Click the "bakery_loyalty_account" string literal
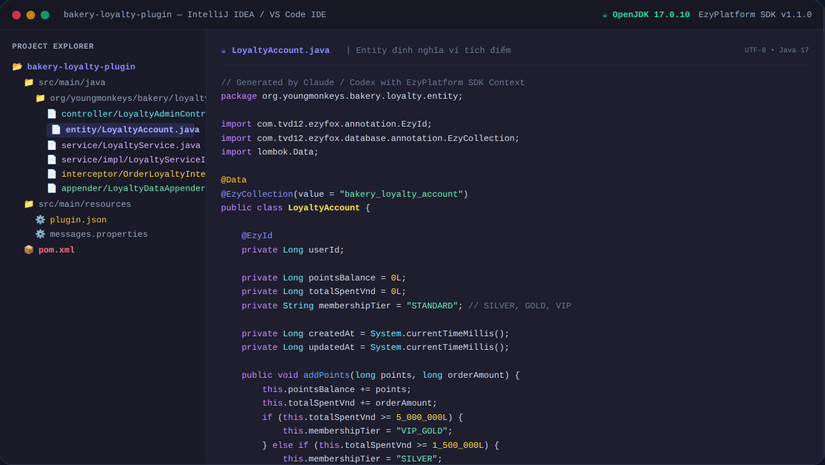 [x=401, y=194]
